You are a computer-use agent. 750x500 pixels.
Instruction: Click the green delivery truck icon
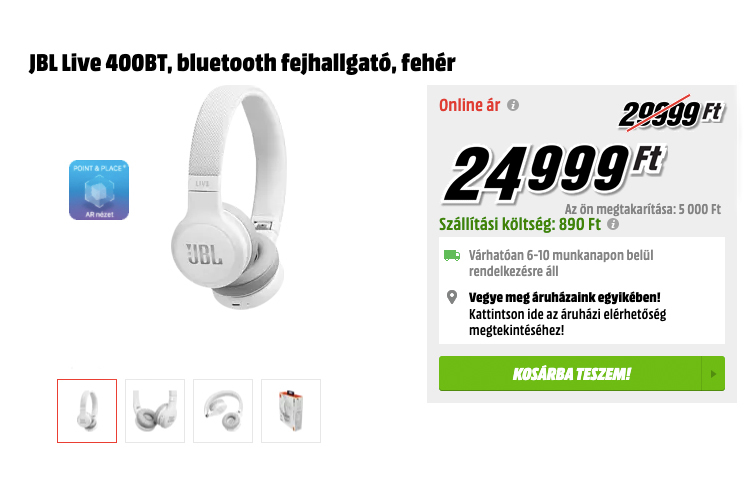click(452, 256)
